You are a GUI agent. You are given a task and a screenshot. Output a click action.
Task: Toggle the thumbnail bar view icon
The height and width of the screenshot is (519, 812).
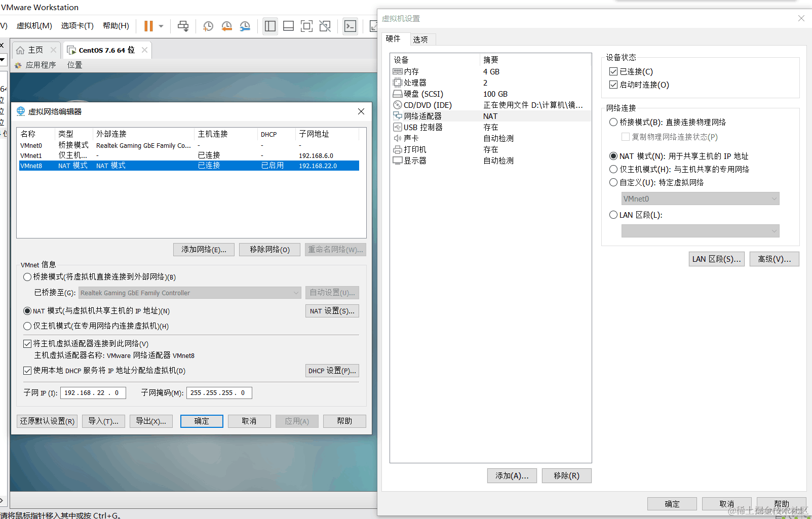pyautogui.click(x=289, y=26)
